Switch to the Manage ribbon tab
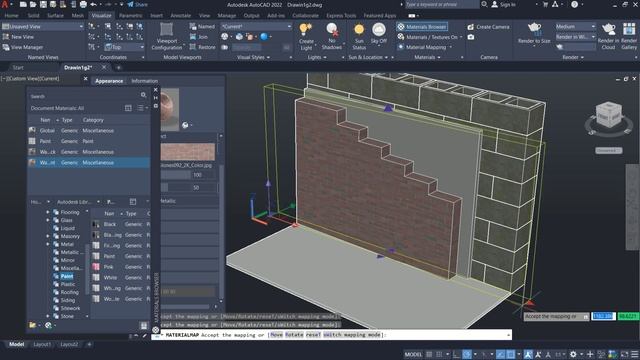The height and width of the screenshot is (360, 640). 227,16
